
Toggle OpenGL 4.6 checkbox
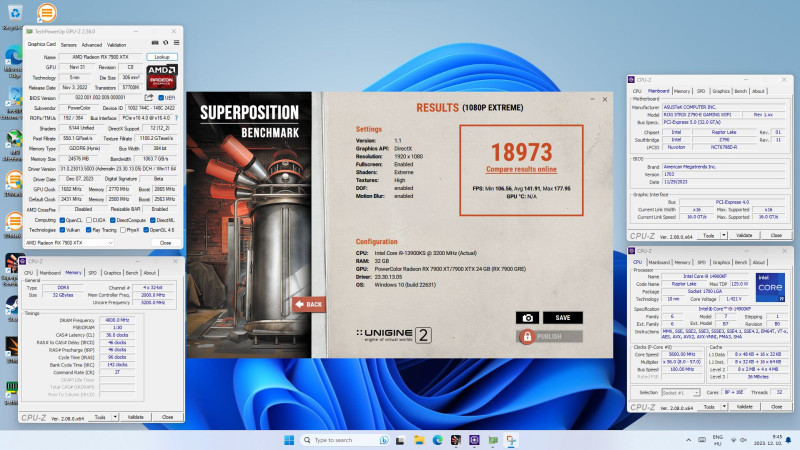[146, 230]
